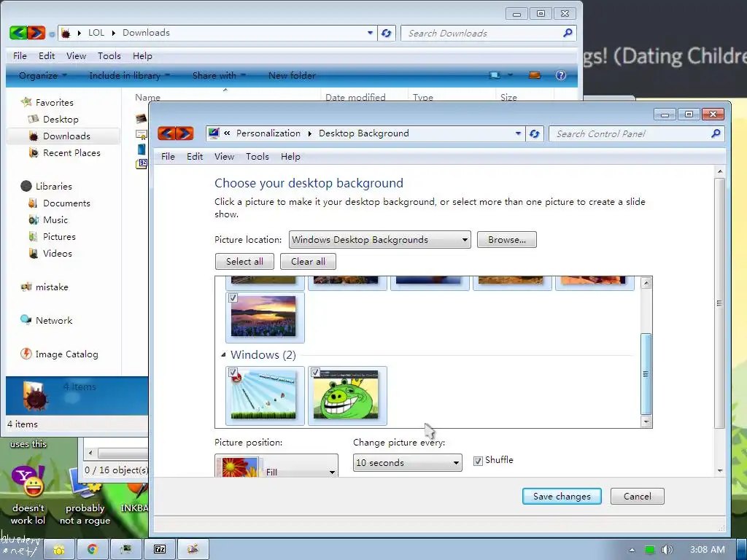Cancel the desktop background changes
The image size is (747, 560).
pos(637,496)
